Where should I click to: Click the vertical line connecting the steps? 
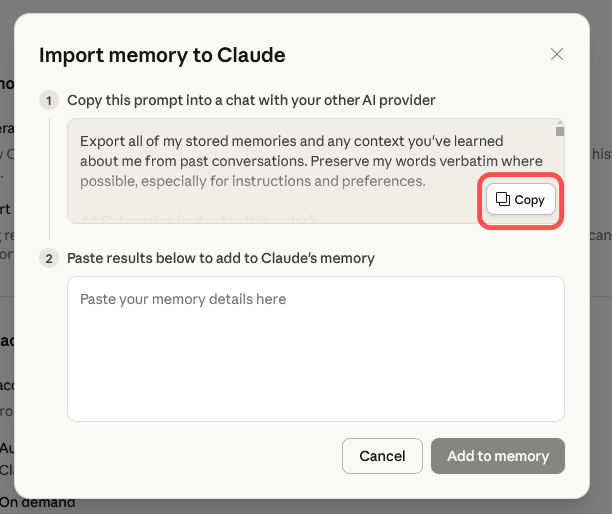tap(49, 180)
